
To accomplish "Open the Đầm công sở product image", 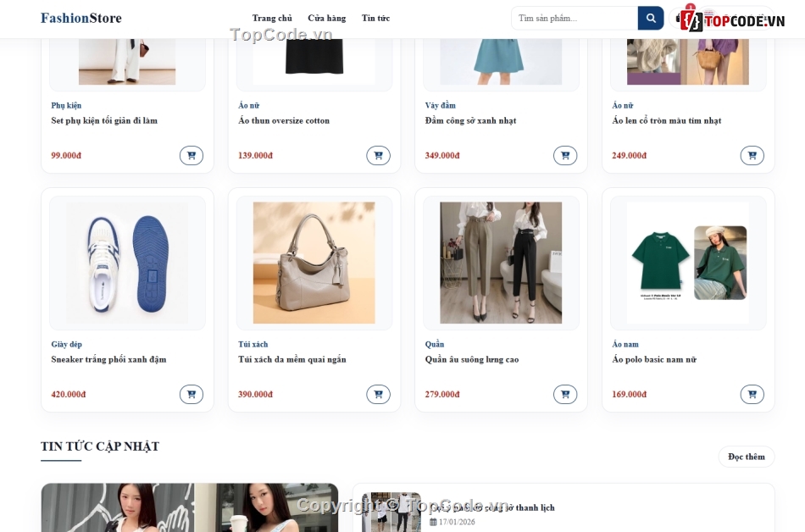I will tap(501, 62).
